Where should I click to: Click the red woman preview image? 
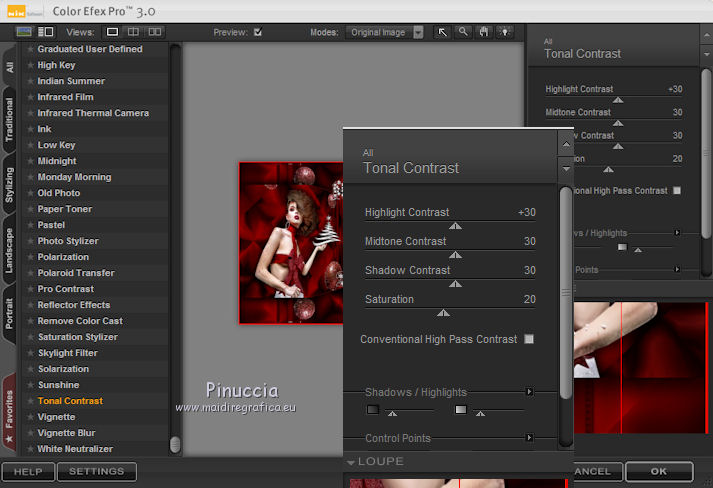291,243
